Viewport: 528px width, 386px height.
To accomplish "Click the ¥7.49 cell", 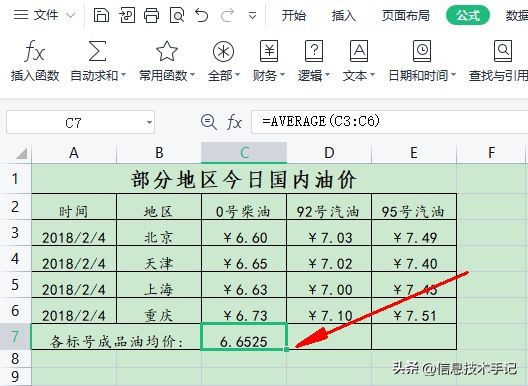I will tap(414, 233).
